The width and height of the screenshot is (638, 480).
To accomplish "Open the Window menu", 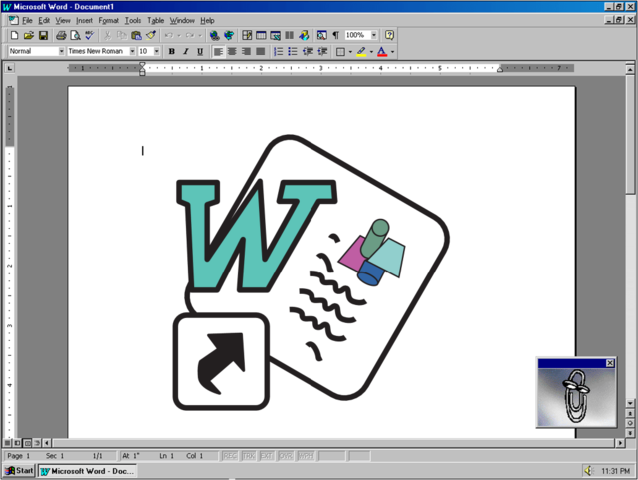I will [x=182, y=20].
